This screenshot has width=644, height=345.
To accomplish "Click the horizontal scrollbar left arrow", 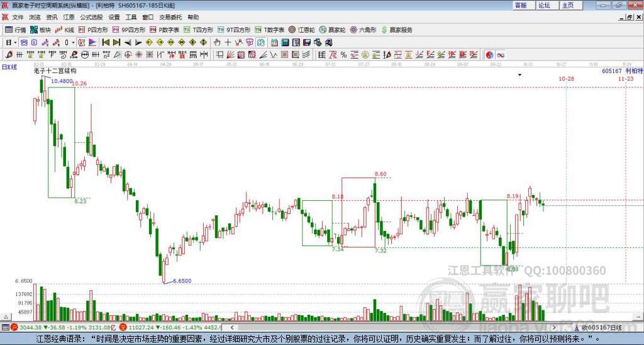I will pyautogui.click(x=232, y=327).
